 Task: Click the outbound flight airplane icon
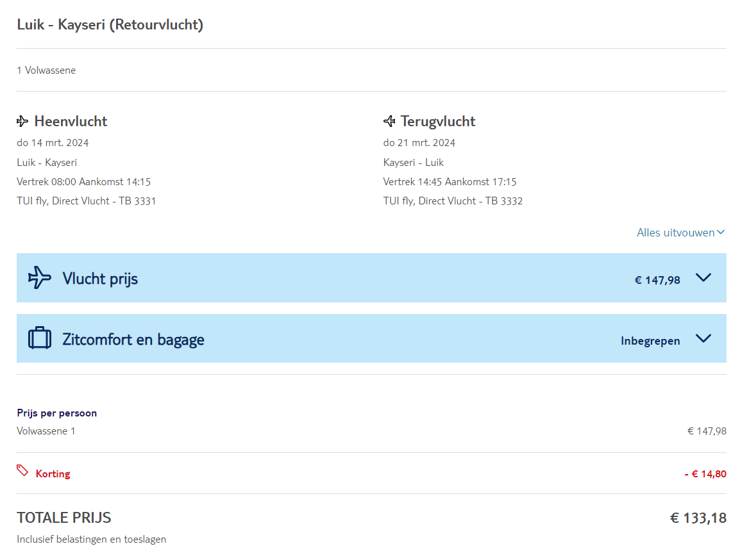[22, 121]
